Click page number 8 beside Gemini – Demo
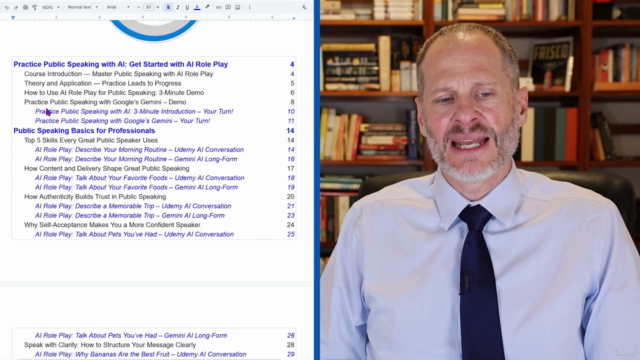This screenshot has width=640, height=360. (x=292, y=102)
